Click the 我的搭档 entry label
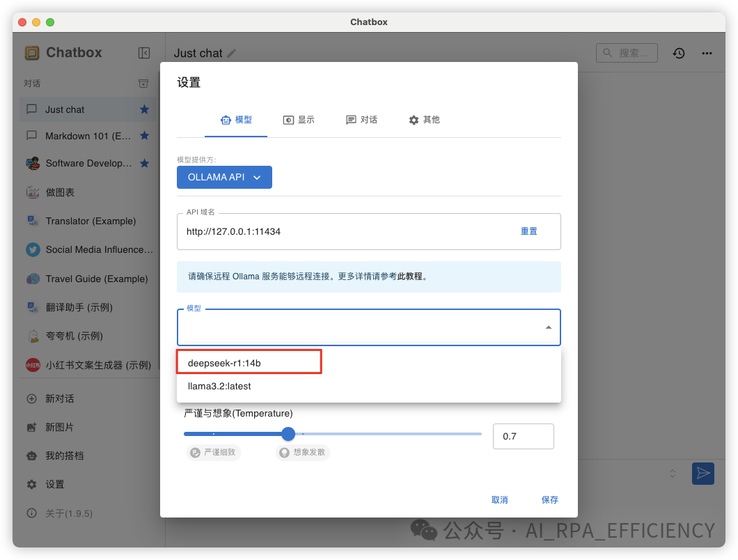 click(64, 456)
